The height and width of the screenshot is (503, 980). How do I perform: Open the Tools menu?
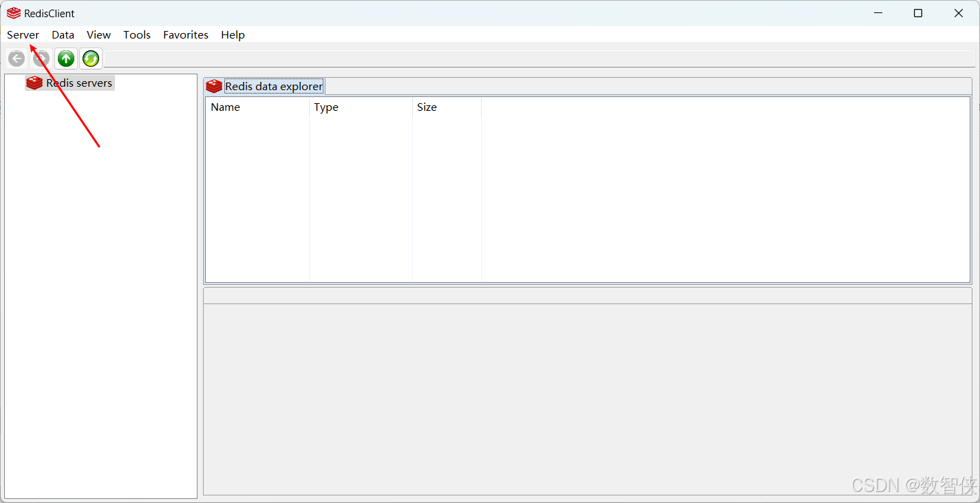coord(136,34)
